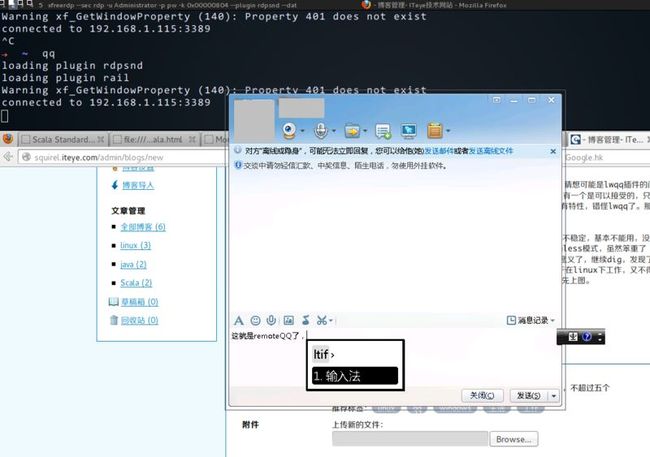Start a voice call with the microphone icon
The height and width of the screenshot is (457, 650).
pos(320,131)
